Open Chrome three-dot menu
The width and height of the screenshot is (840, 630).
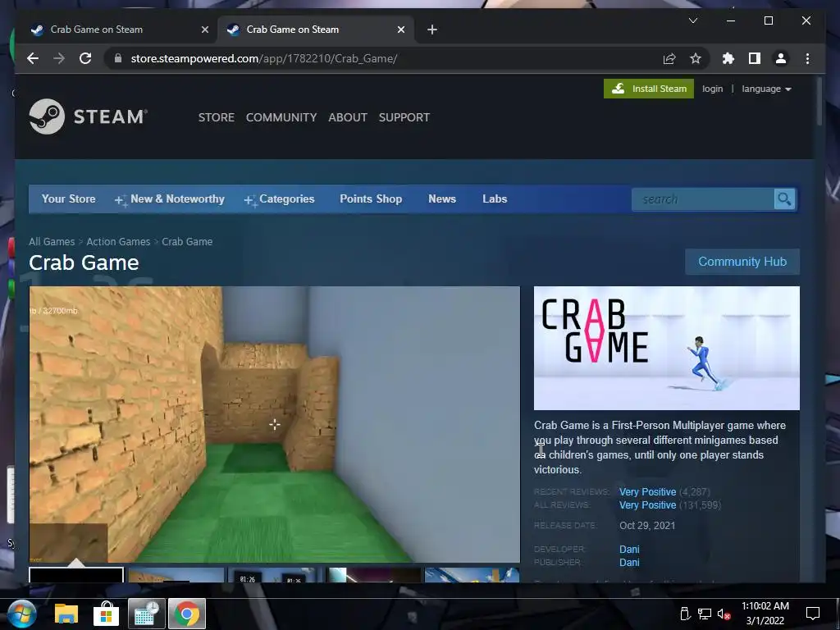[x=807, y=58]
